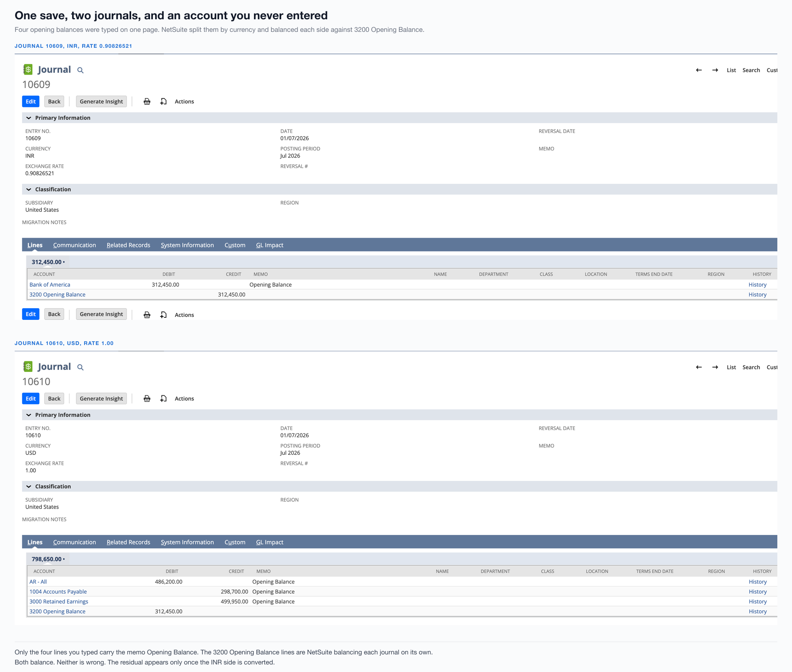The height and width of the screenshot is (672, 792).
Task: Click the 499,950.00 credit for Retained Earnings
Action: (234, 602)
